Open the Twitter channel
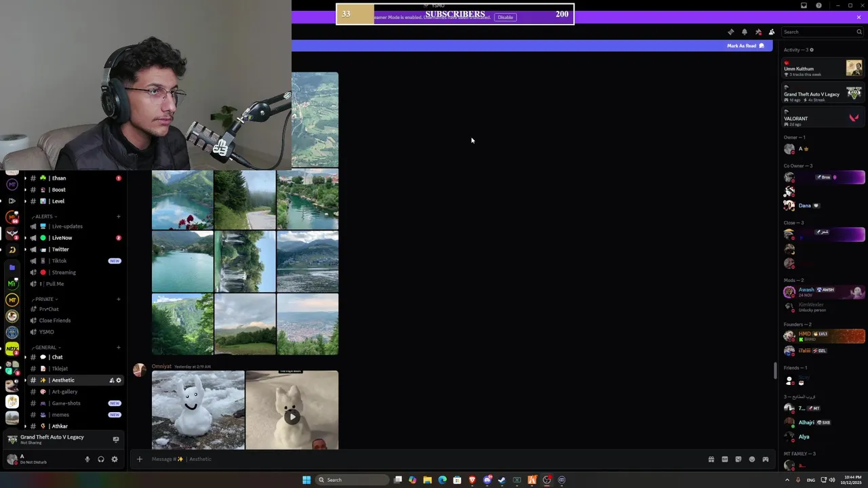Image resolution: width=868 pixels, height=488 pixels. click(75, 249)
